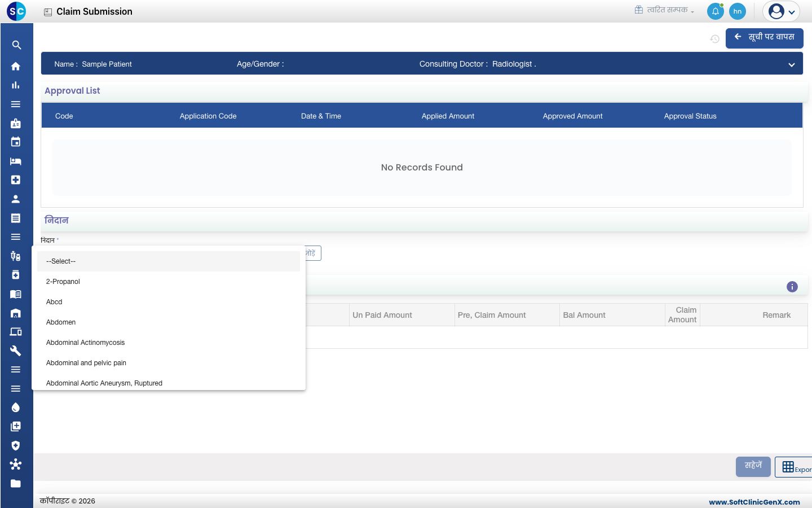Open the त्वरित सम्पर्क quick contact dropdown
The height and width of the screenshot is (508, 812).
coord(665,10)
